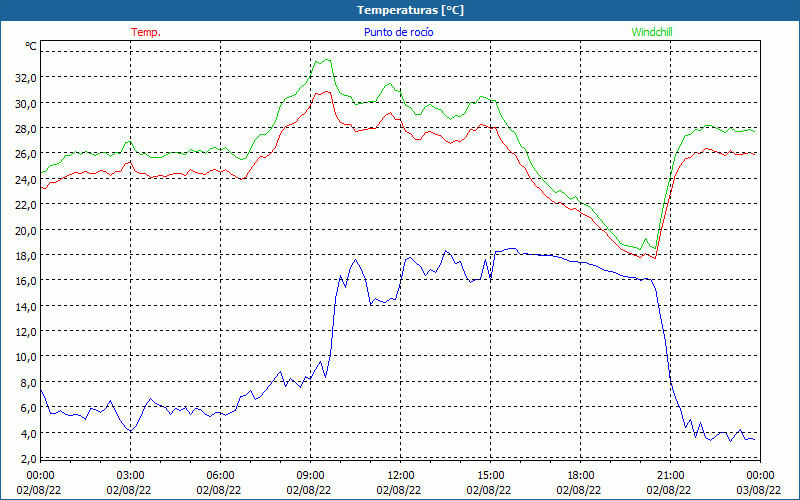800x500 pixels.
Task: Click the 15:00 time label on the x-axis
Action: click(x=490, y=476)
